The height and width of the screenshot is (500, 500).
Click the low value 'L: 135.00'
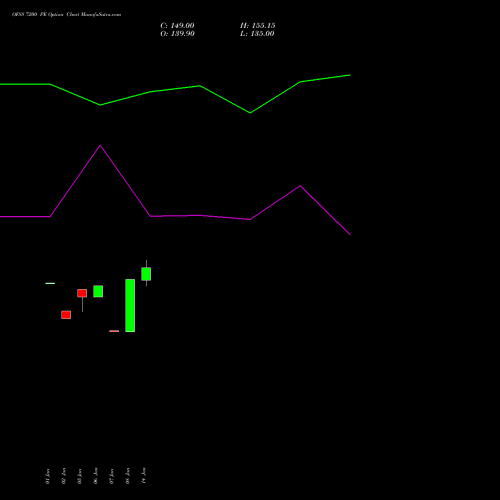pos(257,34)
